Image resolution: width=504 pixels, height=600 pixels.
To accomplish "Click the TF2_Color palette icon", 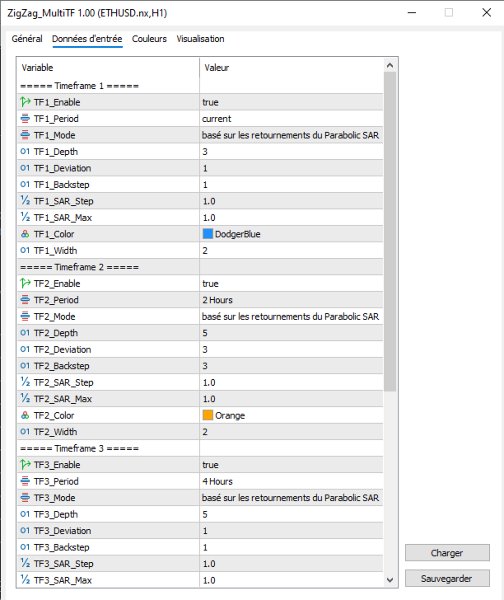I will coord(25,415).
